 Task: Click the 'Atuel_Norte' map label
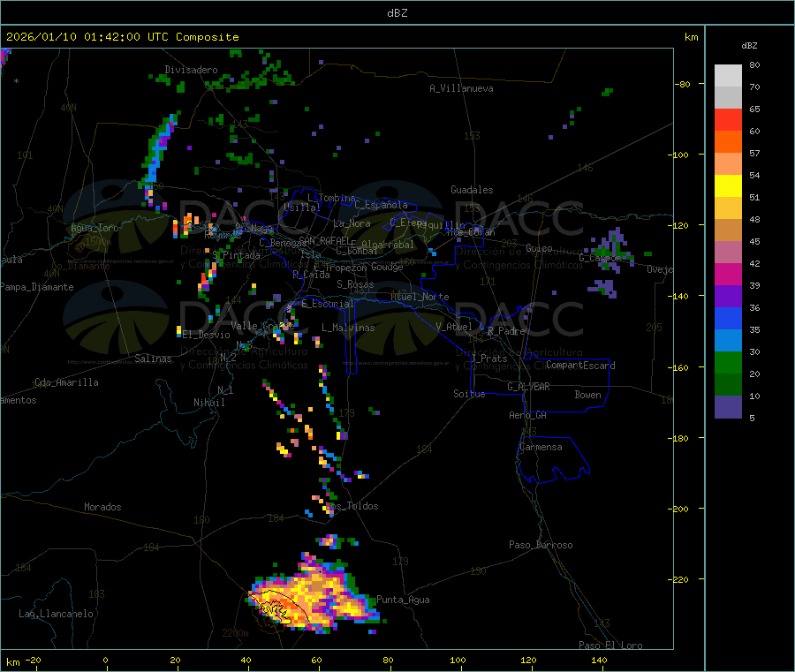click(420, 297)
